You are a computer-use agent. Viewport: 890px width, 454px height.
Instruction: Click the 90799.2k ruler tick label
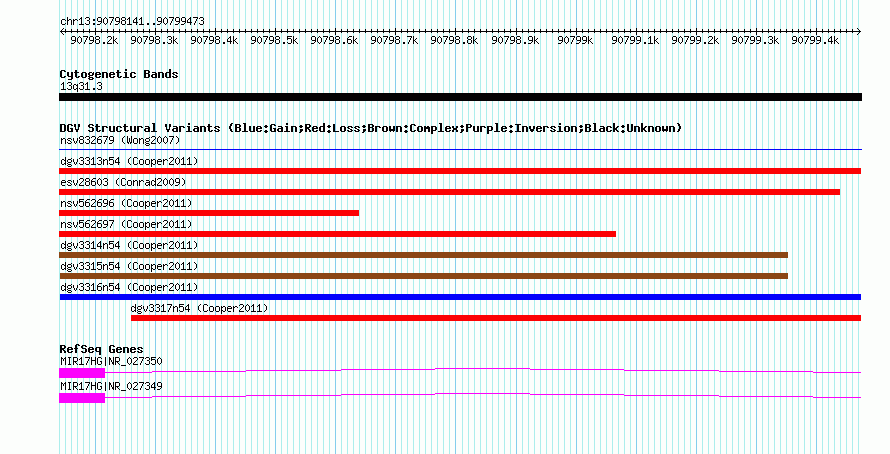(695, 40)
